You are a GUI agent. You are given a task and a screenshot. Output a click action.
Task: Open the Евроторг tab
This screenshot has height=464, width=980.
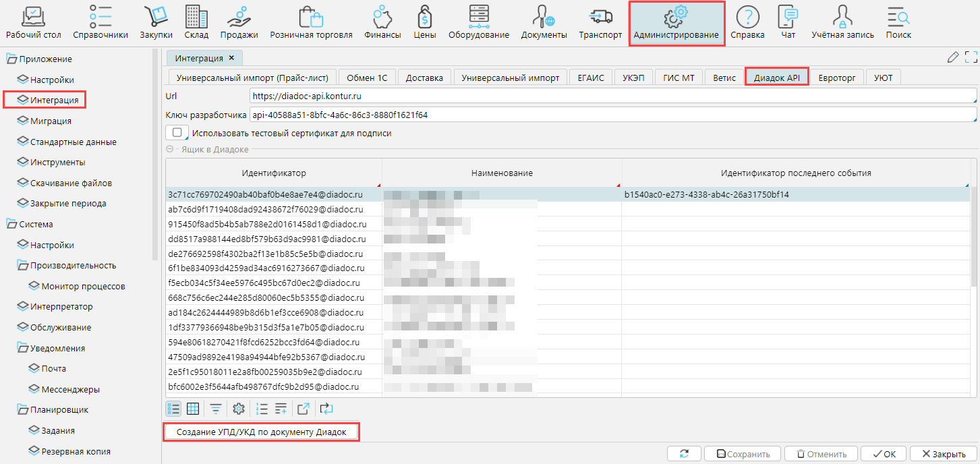[836, 78]
